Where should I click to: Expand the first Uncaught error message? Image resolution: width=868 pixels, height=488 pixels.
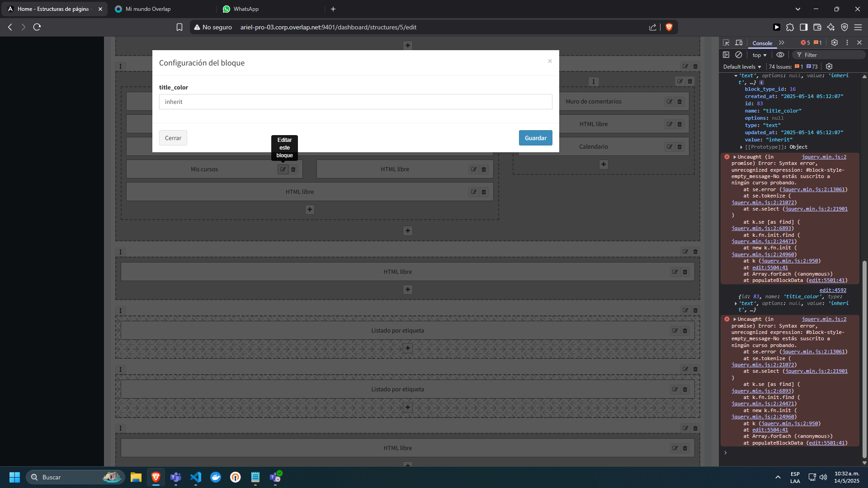pyautogui.click(x=735, y=157)
